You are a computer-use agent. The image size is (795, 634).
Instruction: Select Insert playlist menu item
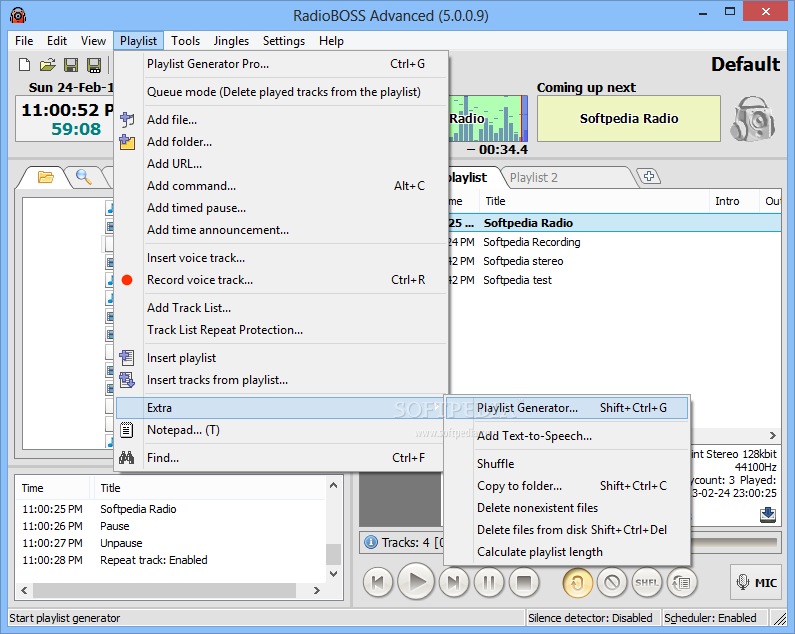point(283,358)
